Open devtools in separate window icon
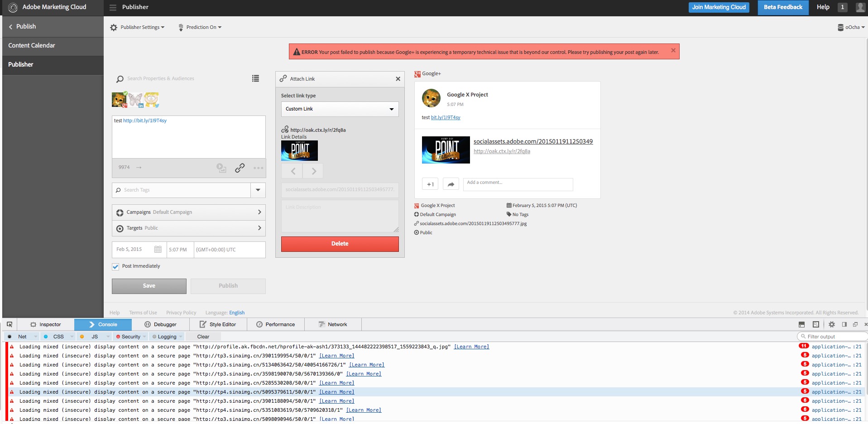Screen dimensions: 868x424 tap(855, 324)
